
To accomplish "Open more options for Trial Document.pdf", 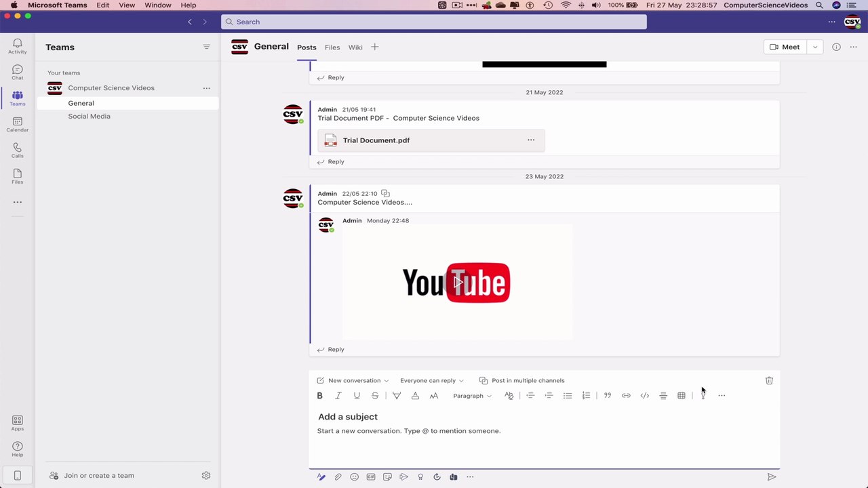I will coord(531,140).
